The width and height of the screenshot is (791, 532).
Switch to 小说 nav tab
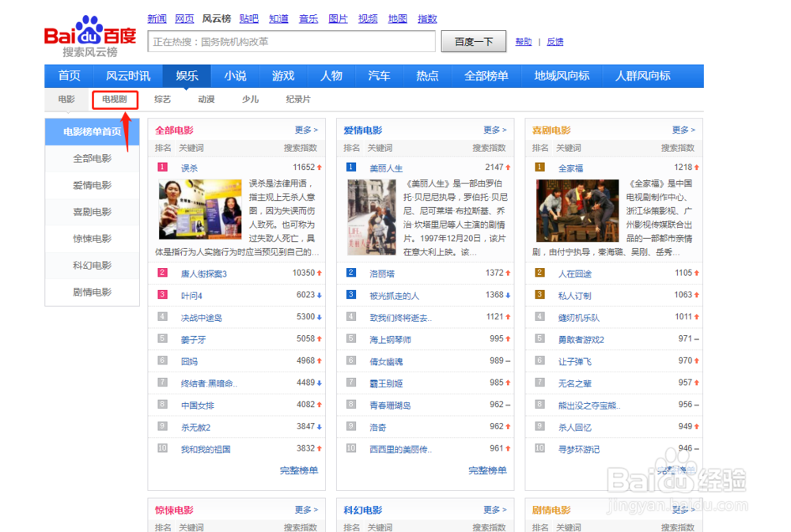(x=235, y=76)
